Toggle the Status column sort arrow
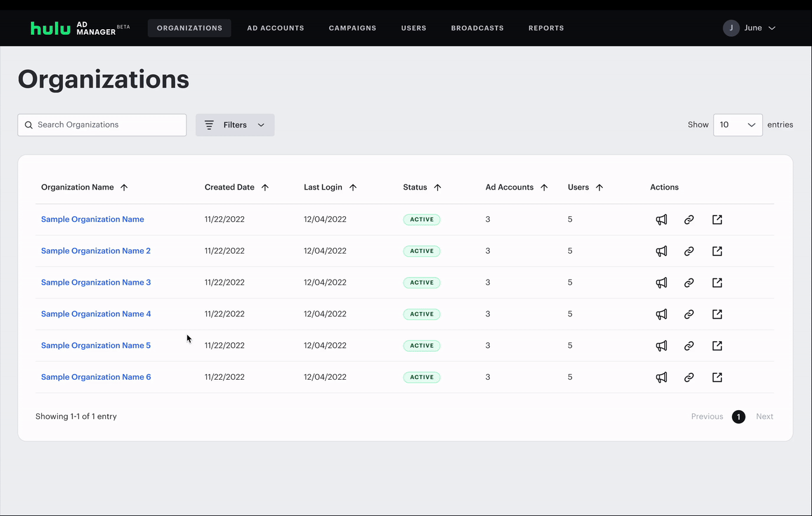The width and height of the screenshot is (812, 516). click(439, 187)
